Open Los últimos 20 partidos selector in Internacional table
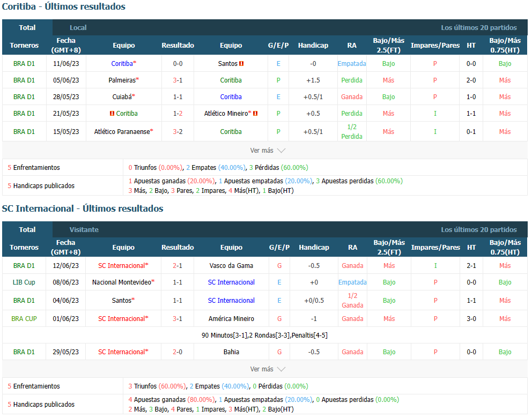 coord(479,229)
